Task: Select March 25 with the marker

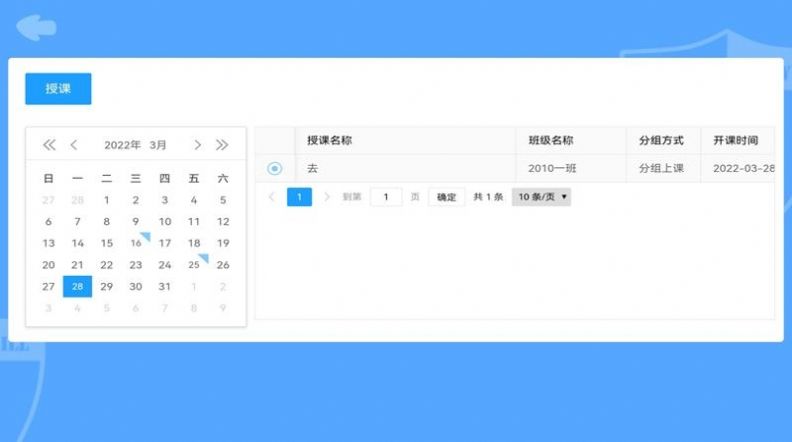Action: tap(194, 265)
